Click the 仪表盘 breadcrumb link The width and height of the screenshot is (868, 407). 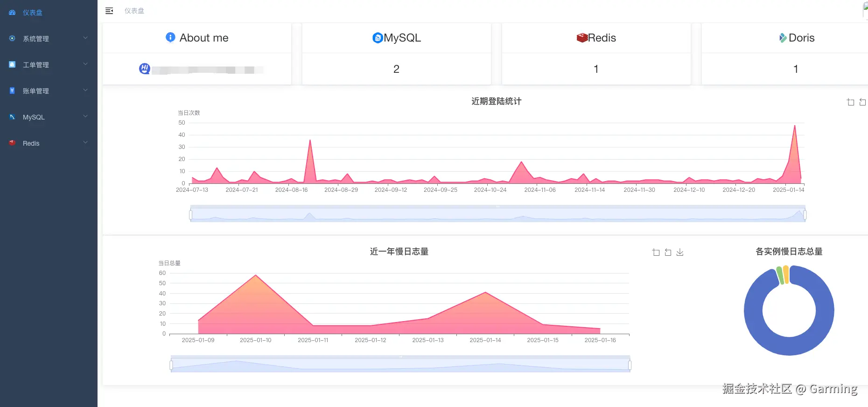(x=134, y=11)
